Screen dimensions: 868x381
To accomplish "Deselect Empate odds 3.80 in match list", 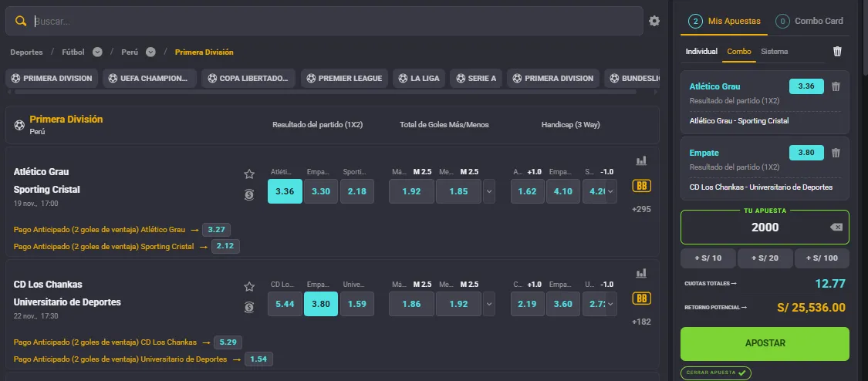I will point(321,304).
